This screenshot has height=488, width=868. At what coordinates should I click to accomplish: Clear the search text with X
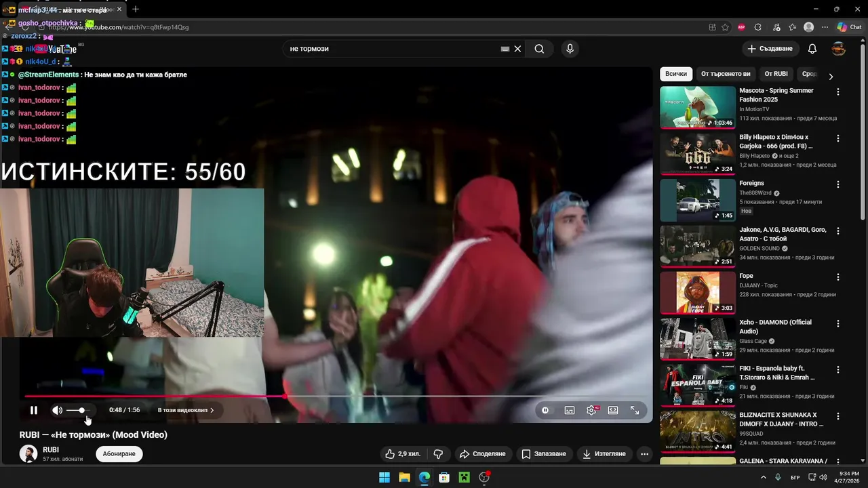click(517, 49)
